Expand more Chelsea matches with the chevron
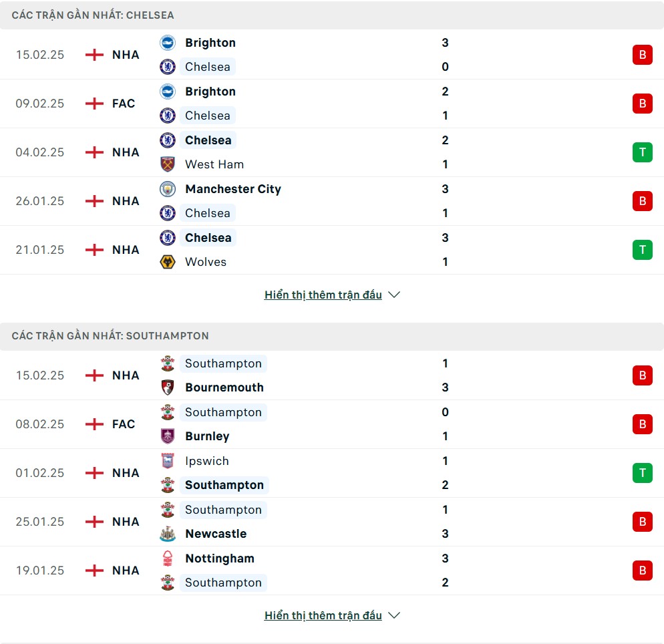This screenshot has width=664, height=644. pos(394,295)
